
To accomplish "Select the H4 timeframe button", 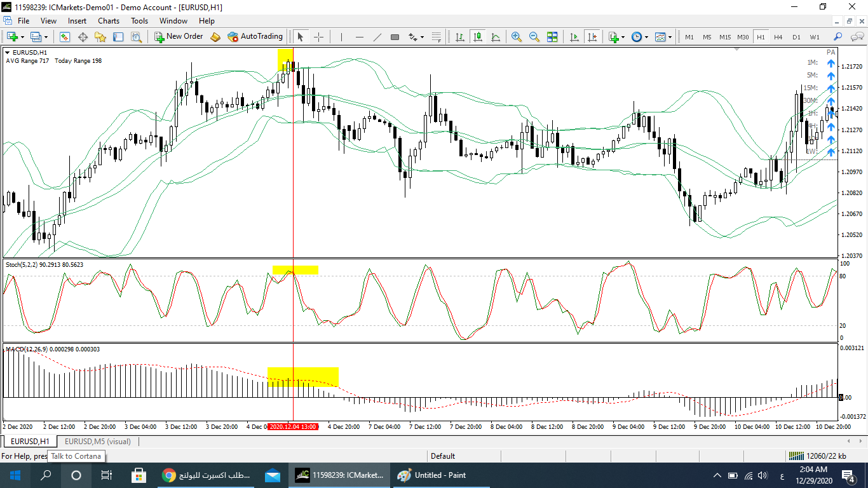I will click(x=778, y=37).
